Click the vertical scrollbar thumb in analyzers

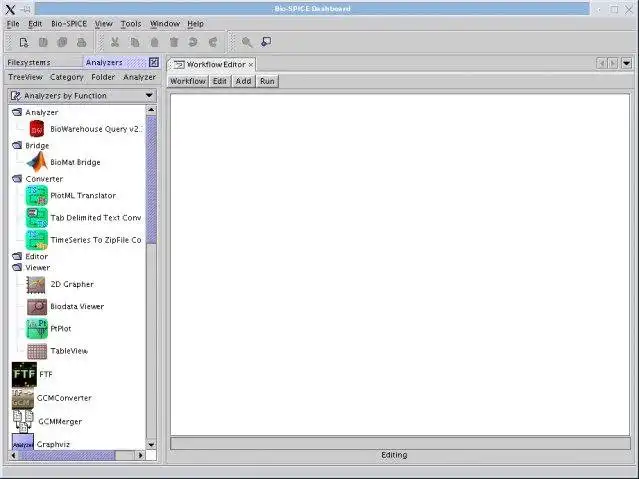[151, 179]
